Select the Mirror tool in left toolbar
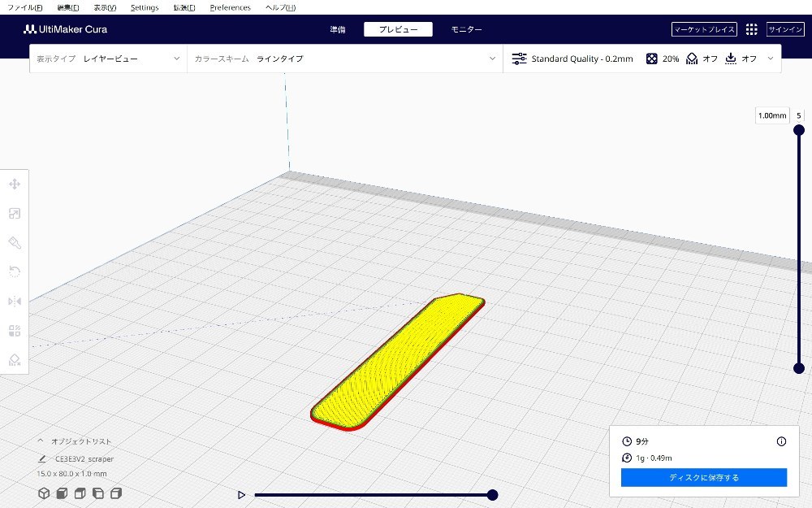 [x=15, y=302]
